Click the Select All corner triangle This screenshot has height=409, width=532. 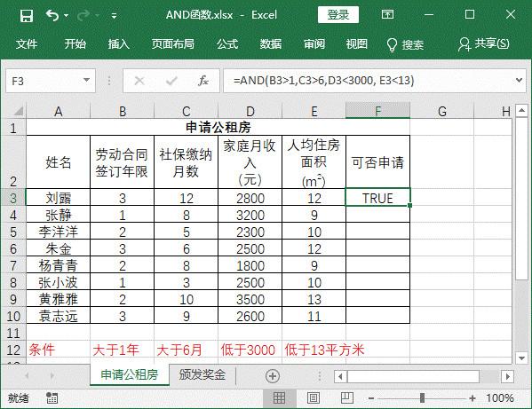tap(18, 111)
